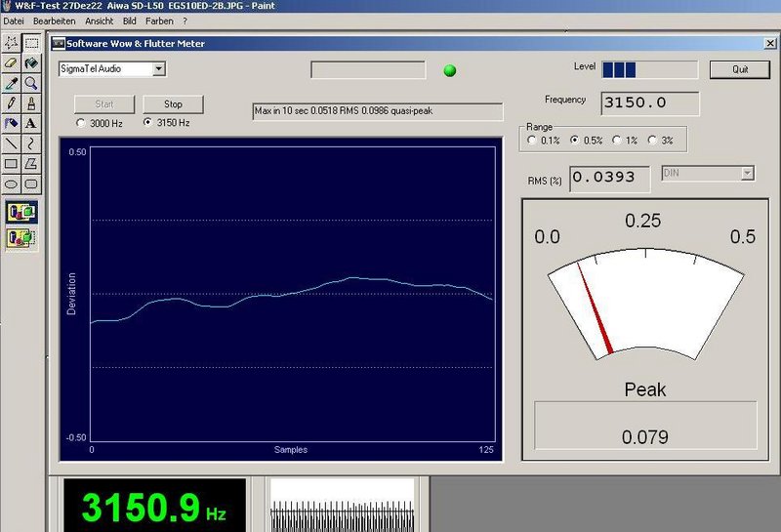This screenshot has width=781, height=532.
Task: Click the Frequency field showing 3150.0
Action: [x=650, y=103]
